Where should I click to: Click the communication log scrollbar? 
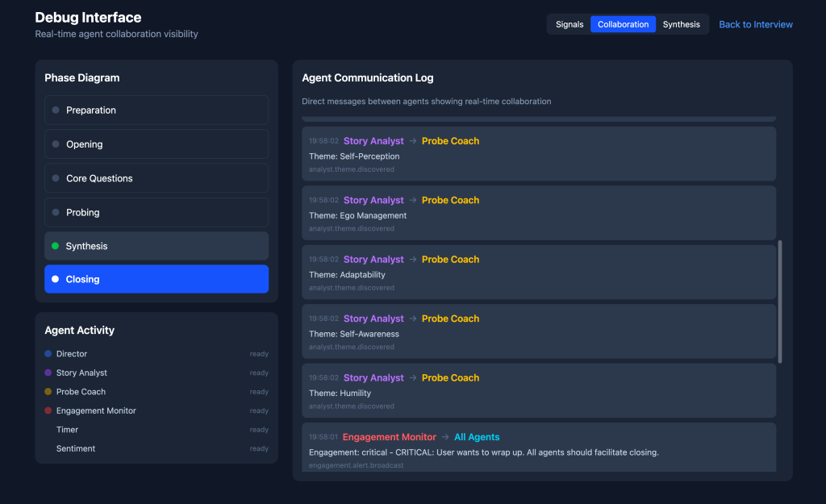(780, 300)
